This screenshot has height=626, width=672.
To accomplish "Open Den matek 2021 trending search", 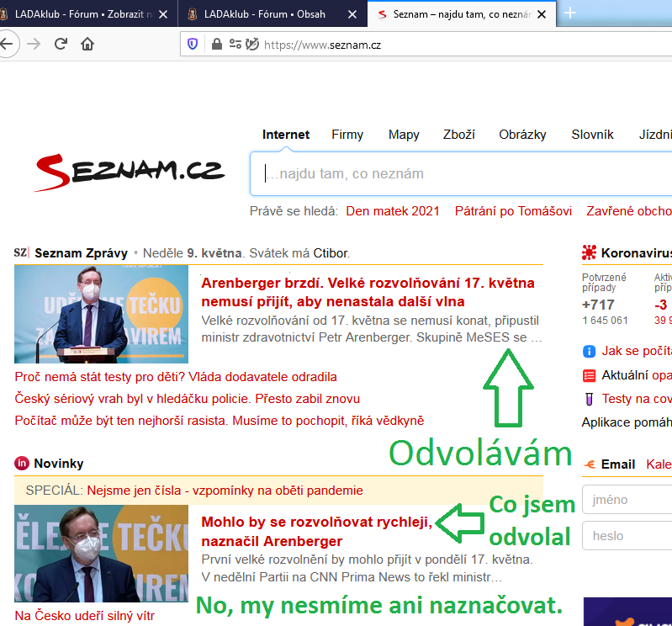I will 393,211.
